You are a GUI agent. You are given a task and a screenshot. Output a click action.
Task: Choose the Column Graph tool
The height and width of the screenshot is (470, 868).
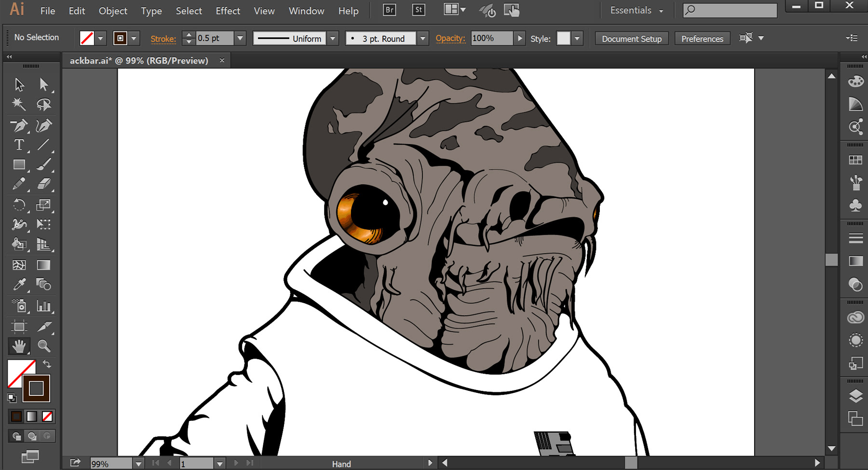click(44, 306)
